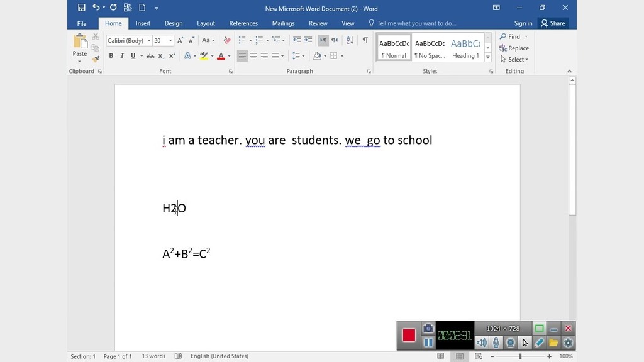The height and width of the screenshot is (362, 644).
Task: Toggle webcam capture in the recorder toolbar
Action: pyautogui.click(x=511, y=343)
